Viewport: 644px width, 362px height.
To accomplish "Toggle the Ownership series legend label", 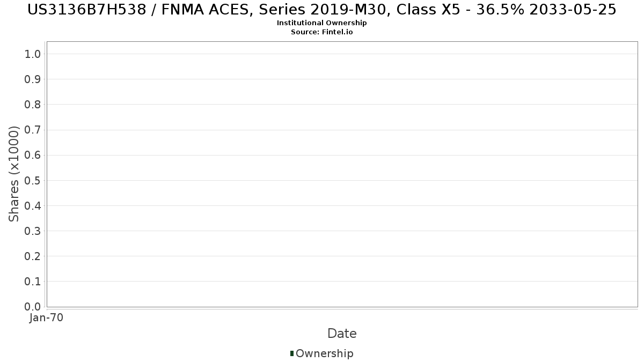I will pos(324,353).
